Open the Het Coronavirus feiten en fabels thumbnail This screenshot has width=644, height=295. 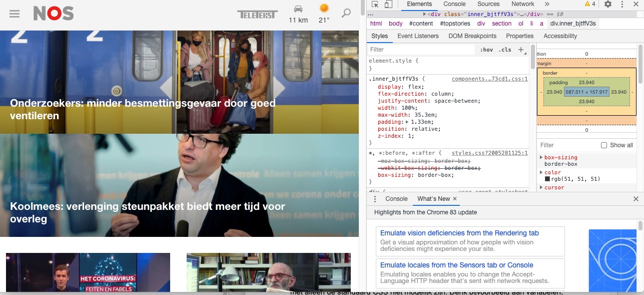88,272
